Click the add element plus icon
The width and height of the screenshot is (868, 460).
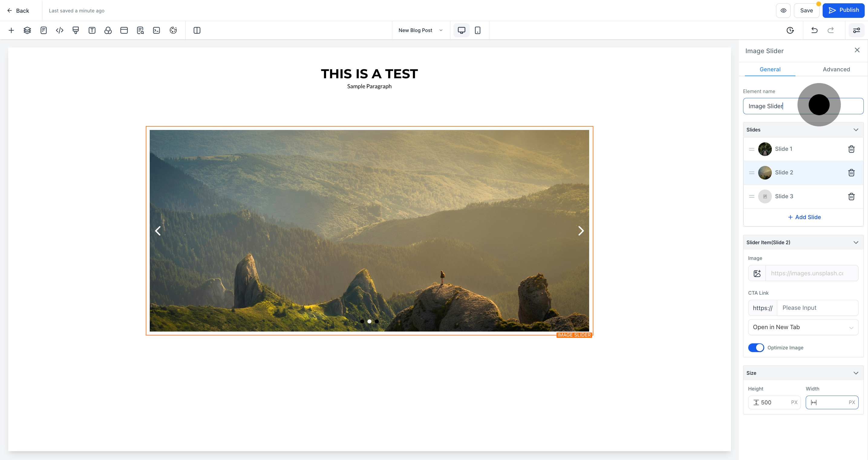(x=11, y=30)
